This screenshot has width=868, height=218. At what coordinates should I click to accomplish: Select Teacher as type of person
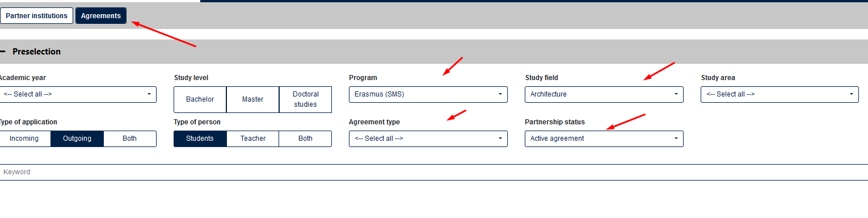252,139
